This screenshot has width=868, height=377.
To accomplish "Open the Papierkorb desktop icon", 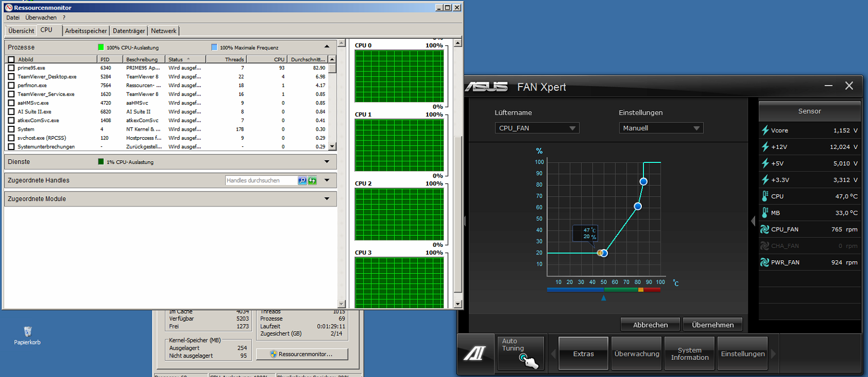I will pos(27,336).
